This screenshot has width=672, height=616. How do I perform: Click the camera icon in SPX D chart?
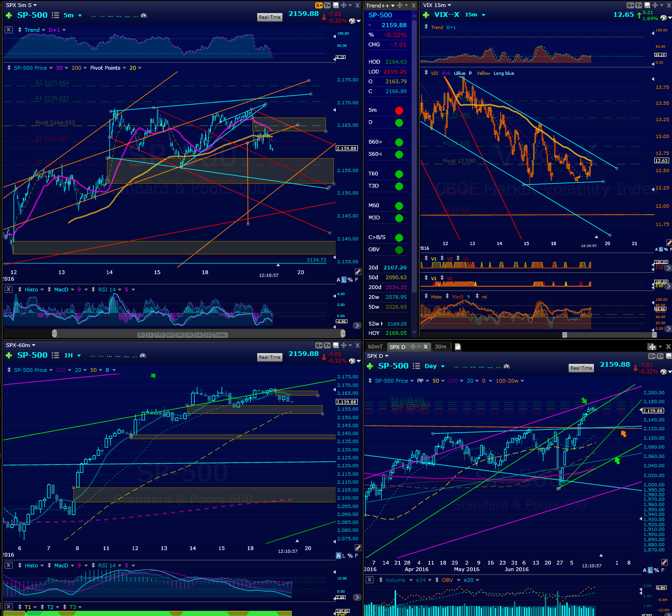click(x=507, y=366)
